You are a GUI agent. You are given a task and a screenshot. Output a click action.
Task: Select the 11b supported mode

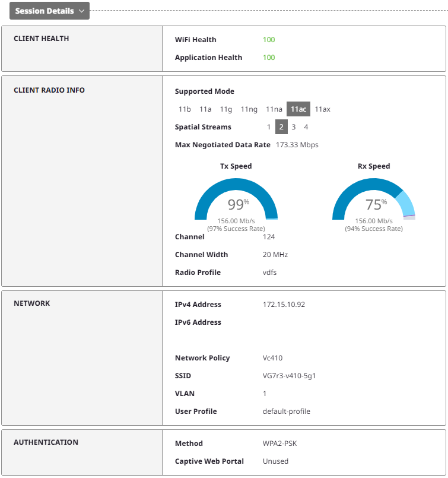(185, 109)
